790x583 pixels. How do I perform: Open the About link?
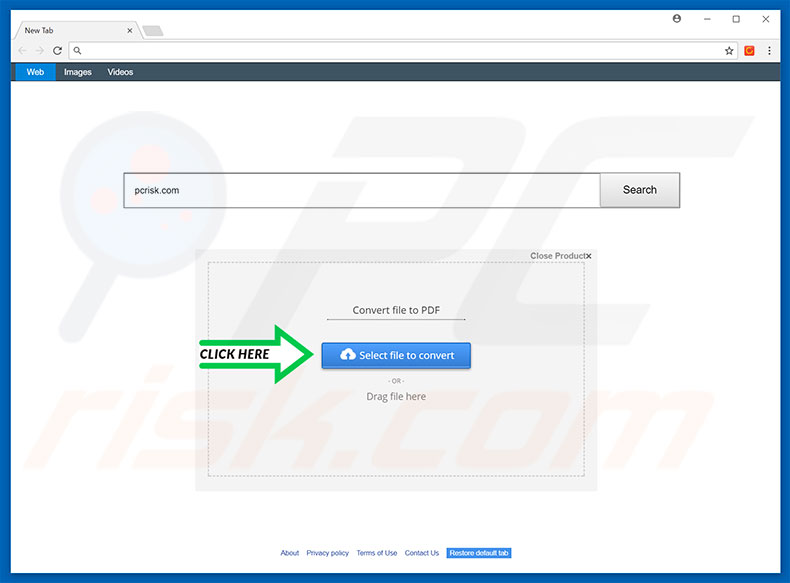pyautogui.click(x=290, y=553)
